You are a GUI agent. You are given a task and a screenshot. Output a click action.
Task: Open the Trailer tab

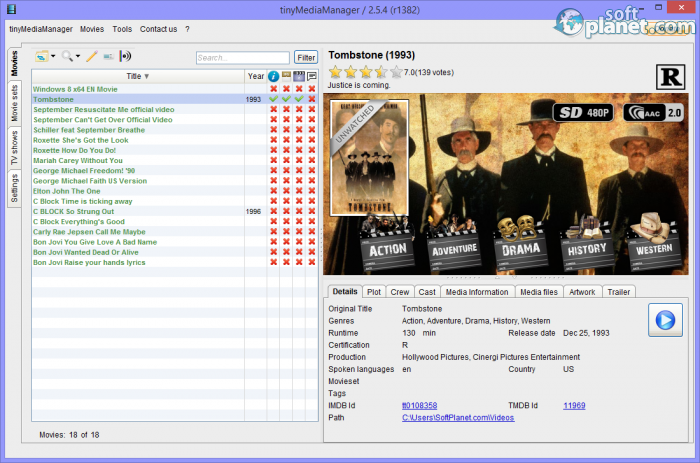click(x=618, y=292)
